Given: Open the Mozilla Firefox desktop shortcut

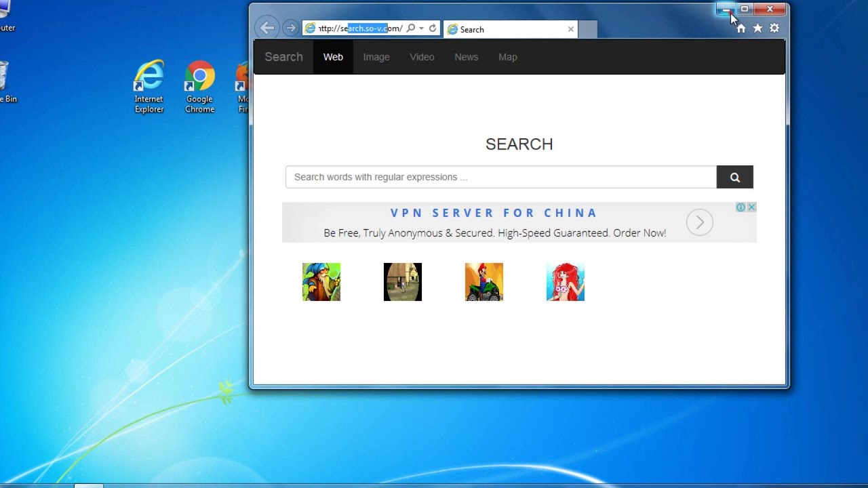Looking at the screenshot, I should pyautogui.click(x=242, y=87).
